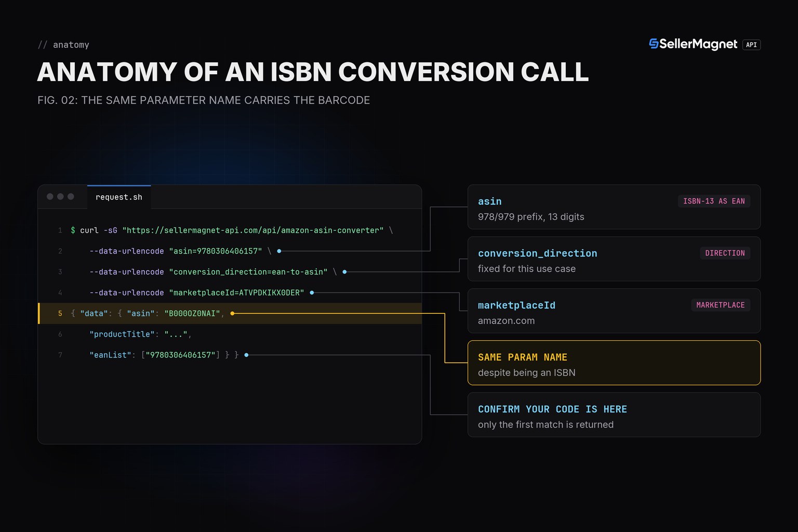Click the blue connector dot on line 7

click(246, 355)
